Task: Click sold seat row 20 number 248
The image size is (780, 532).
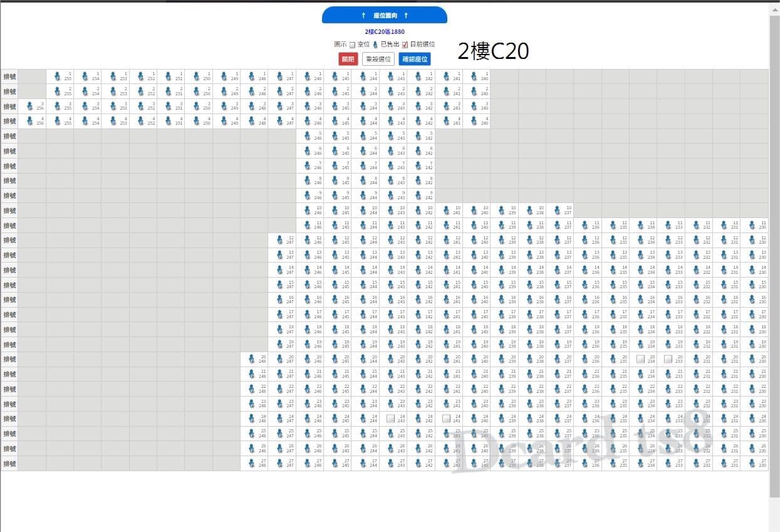Action: click(252, 359)
